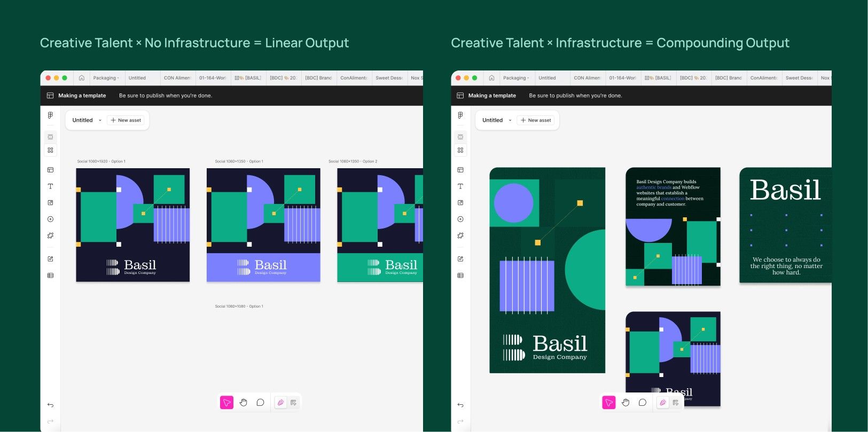This screenshot has width=868, height=432.
Task: Click the pink cursor tool in the right window
Action: coord(609,403)
